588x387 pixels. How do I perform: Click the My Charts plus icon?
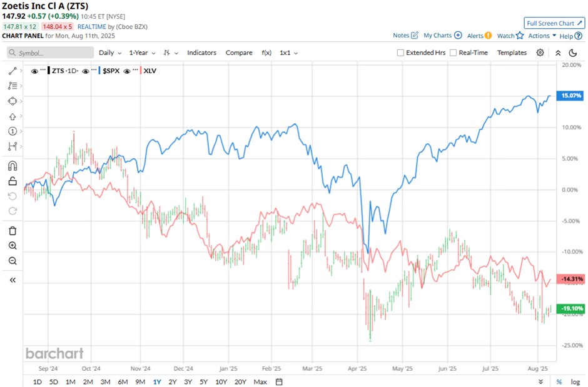tap(458, 35)
